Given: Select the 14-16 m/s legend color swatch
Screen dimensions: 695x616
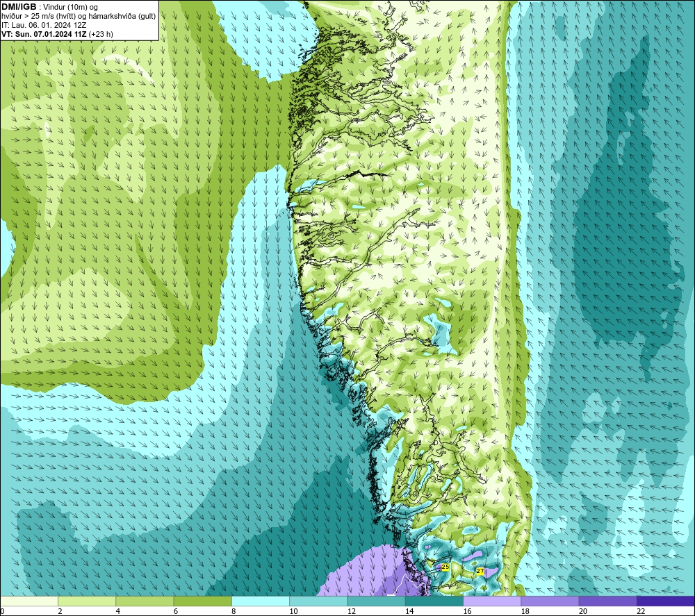Looking at the screenshot, I should pos(434,601).
